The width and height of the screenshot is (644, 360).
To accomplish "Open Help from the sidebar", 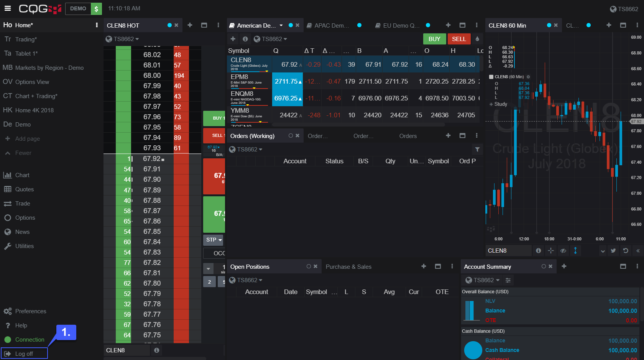I will 16,325.
